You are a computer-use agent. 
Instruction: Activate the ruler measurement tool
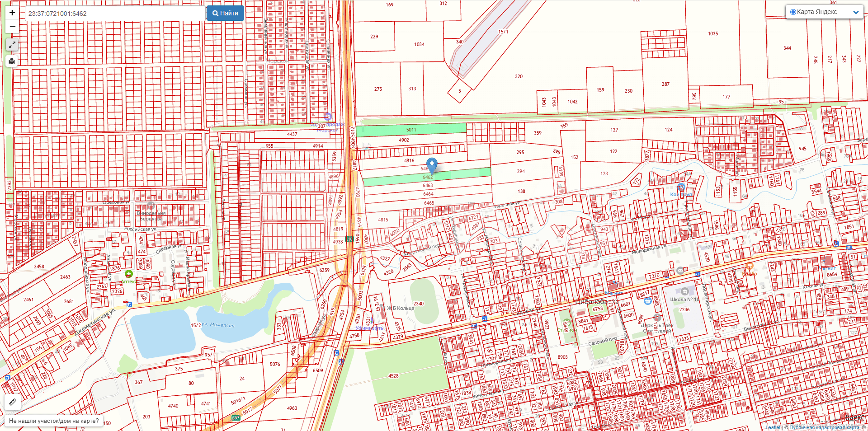[12, 402]
